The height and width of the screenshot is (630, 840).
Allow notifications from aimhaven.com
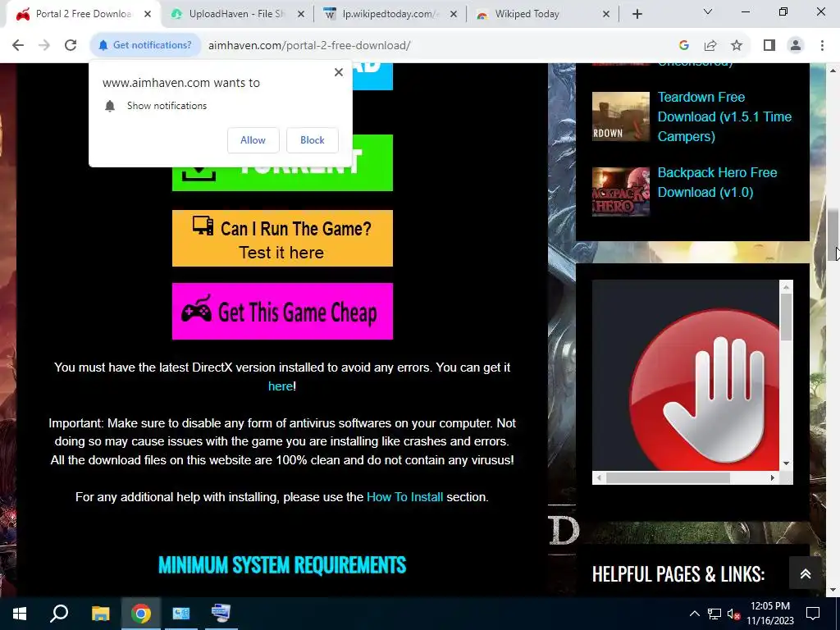point(253,140)
